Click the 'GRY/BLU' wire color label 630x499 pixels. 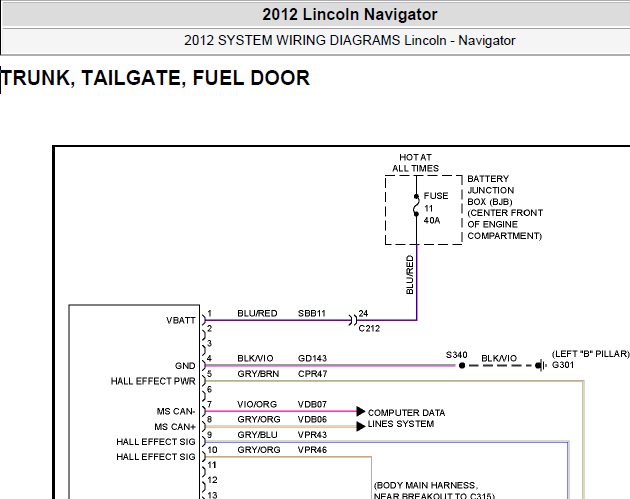[x=257, y=435]
